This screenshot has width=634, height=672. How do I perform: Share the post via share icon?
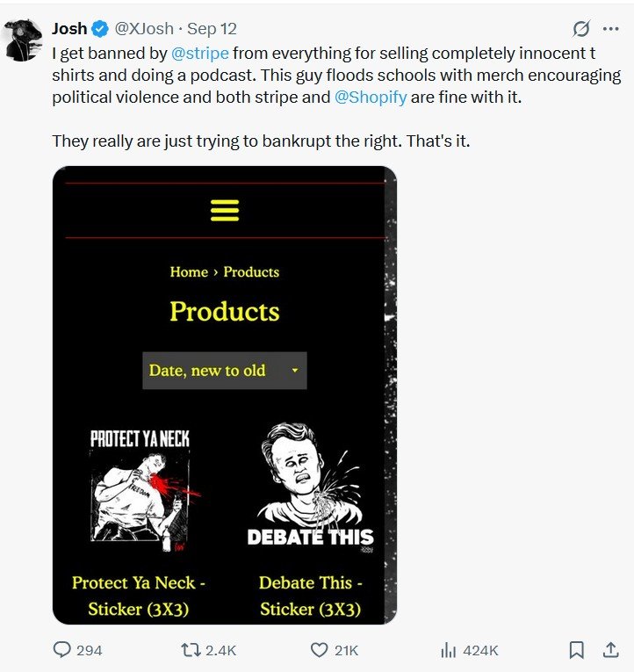coord(609,650)
